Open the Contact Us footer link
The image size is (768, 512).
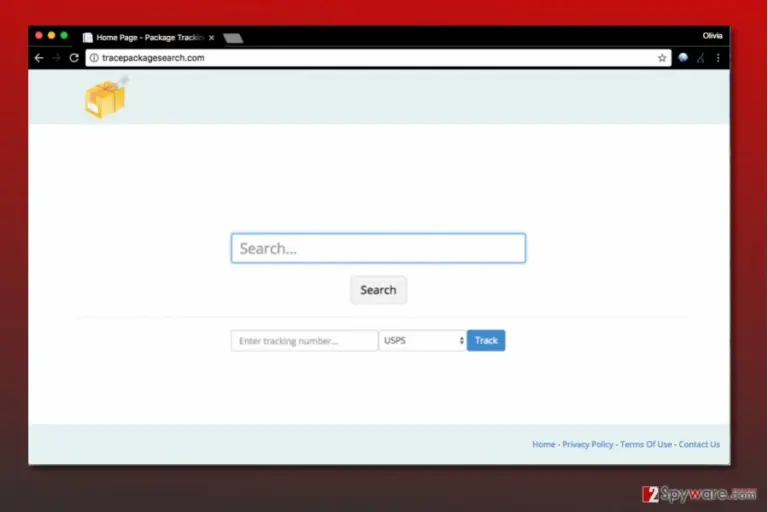pos(699,444)
